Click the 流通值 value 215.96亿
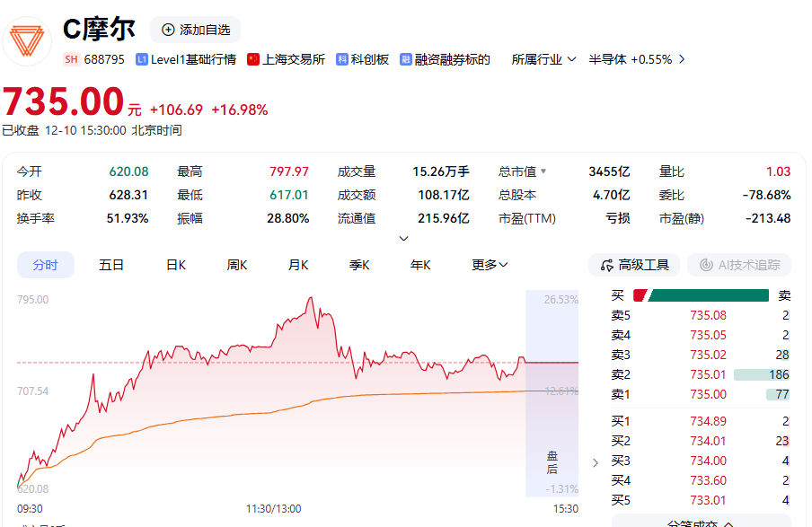 coord(444,218)
